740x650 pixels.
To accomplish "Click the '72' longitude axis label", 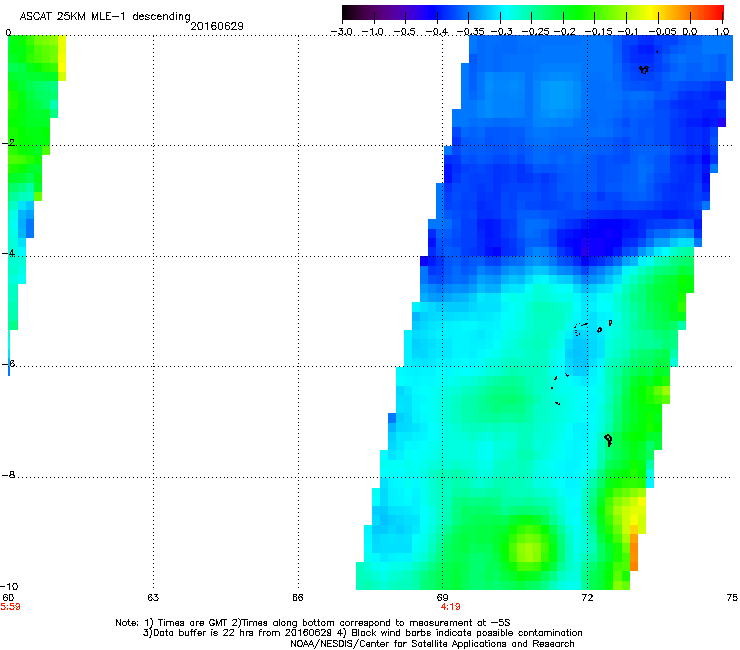I will [x=587, y=598].
